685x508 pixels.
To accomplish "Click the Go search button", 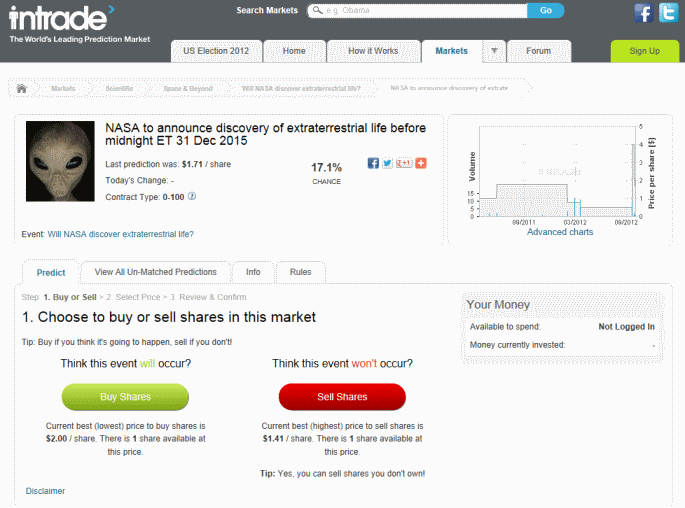I will point(546,10).
